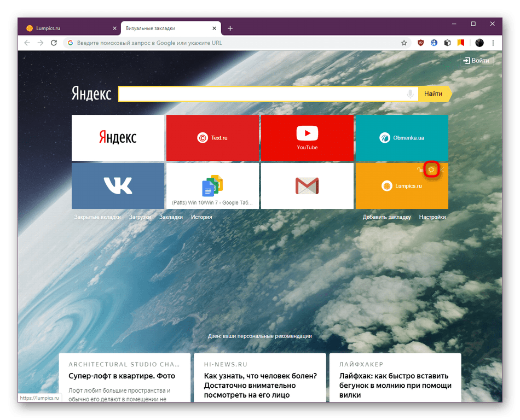Open the blue globe extension
The width and height of the screenshot is (520, 420).
pyautogui.click(x=434, y=43)
